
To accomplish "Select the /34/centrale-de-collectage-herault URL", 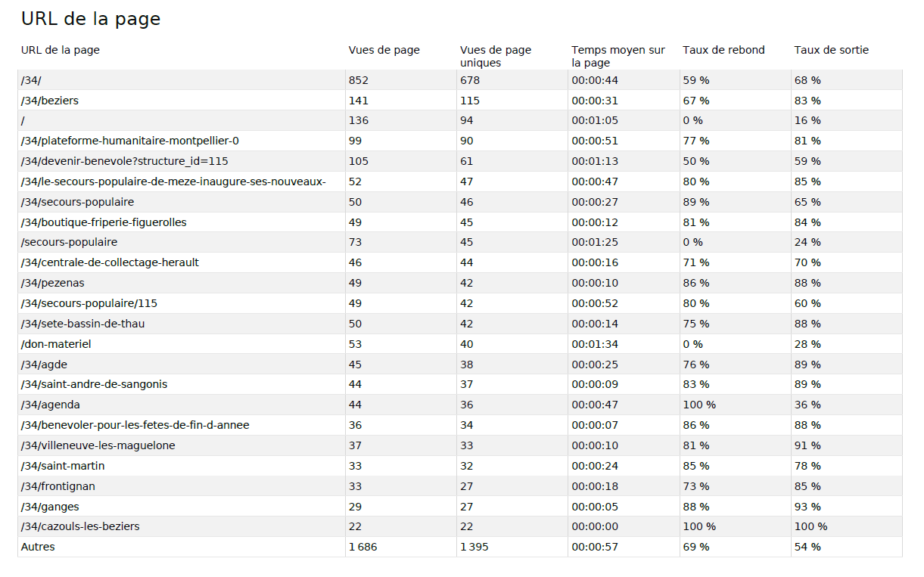I will pyautogui.click(x=110, y=262).
